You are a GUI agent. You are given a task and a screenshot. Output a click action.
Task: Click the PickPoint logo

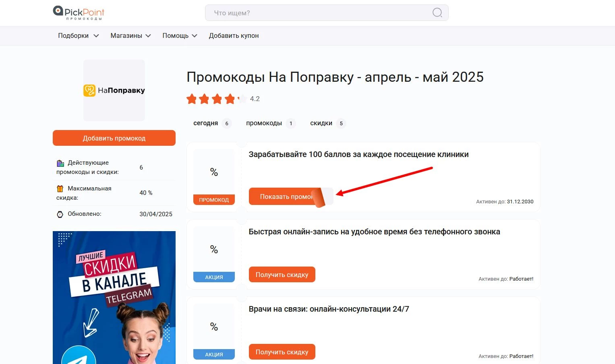(79, 13)
